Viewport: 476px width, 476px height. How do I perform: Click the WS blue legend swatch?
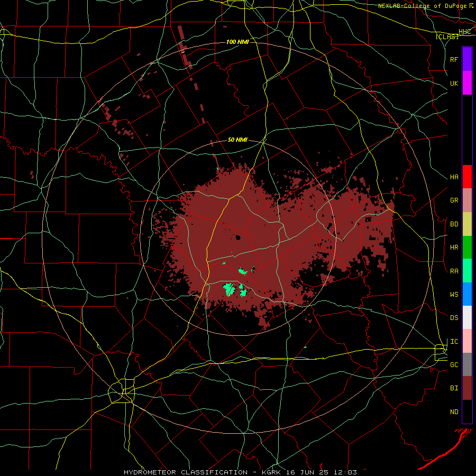point(467,294)
